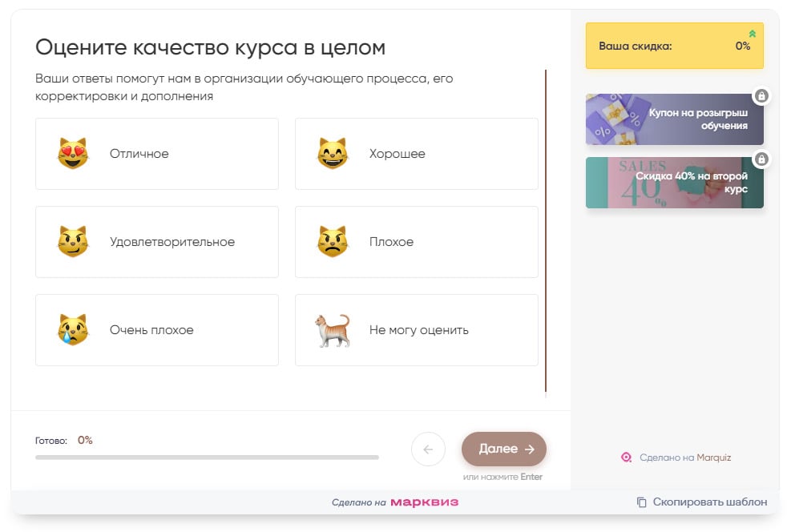The image size is (787, 532).
Task: Click the back arrow button
Action: click(x=428, y=449)
